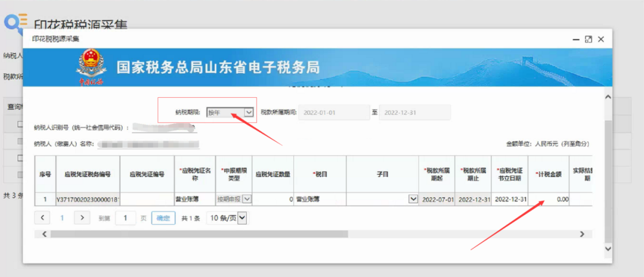This screenshot has height=277, width=644.
Task: Click the horizontal scrollbar left arrow
Action: 44,234
